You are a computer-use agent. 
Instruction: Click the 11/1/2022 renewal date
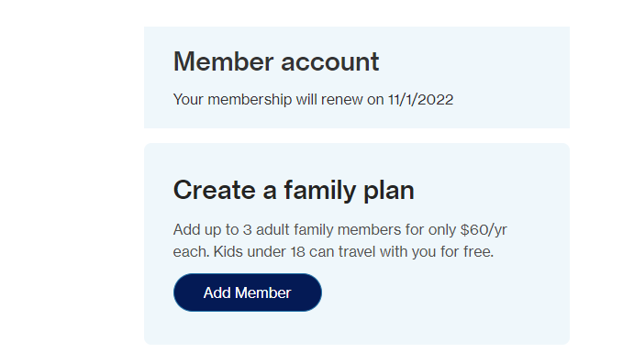click(421, 99)
